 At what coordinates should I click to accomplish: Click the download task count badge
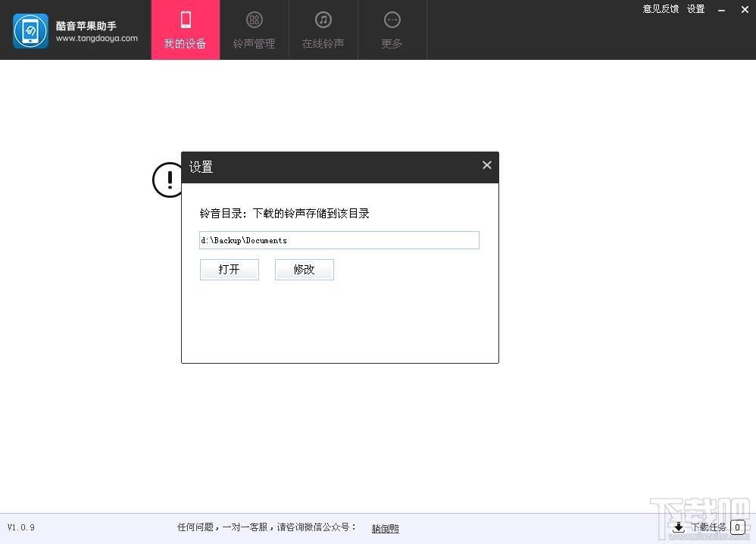(x=738, y=527)
